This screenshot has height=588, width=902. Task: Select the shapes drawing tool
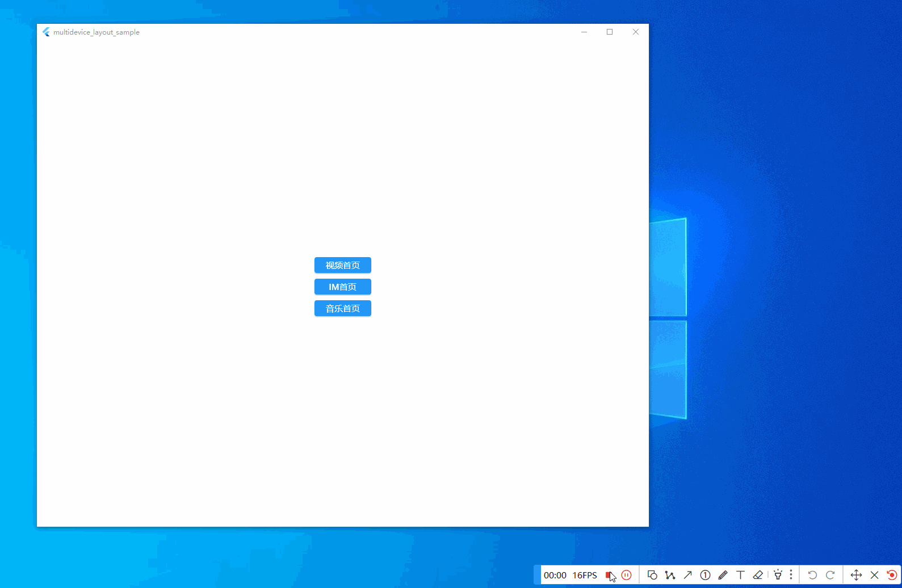click(652, 575)
